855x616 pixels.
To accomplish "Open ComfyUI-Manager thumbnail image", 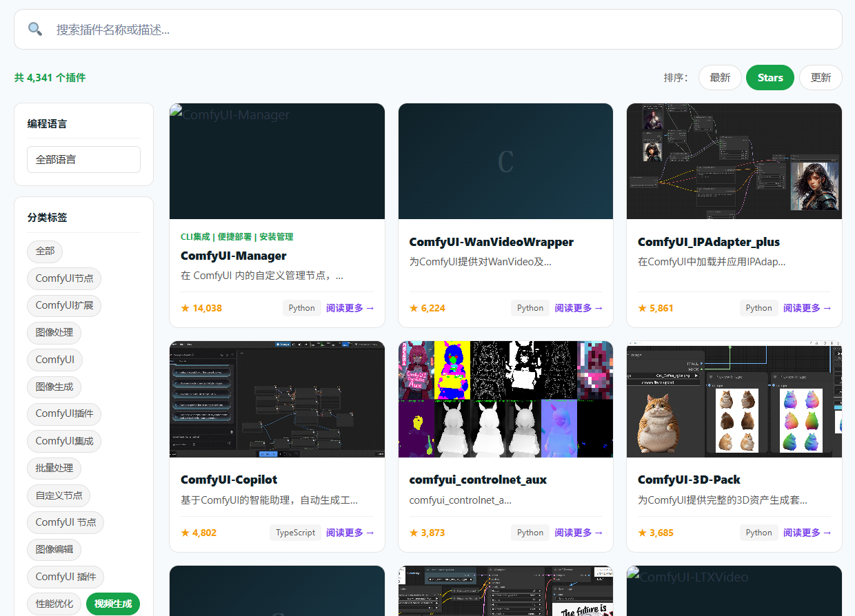I will [277, 161].
